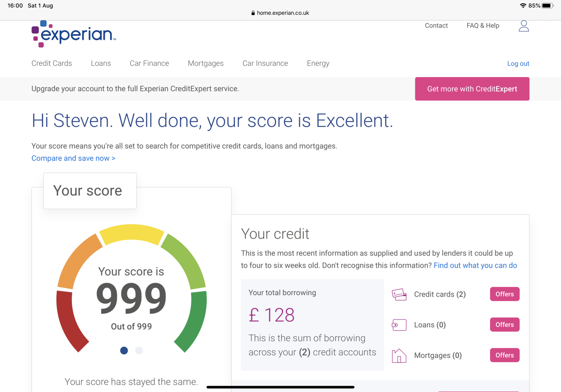Tap the padlock icon in address bar
The width and height of the screenshot is (561, 392).
pos(253,13)
